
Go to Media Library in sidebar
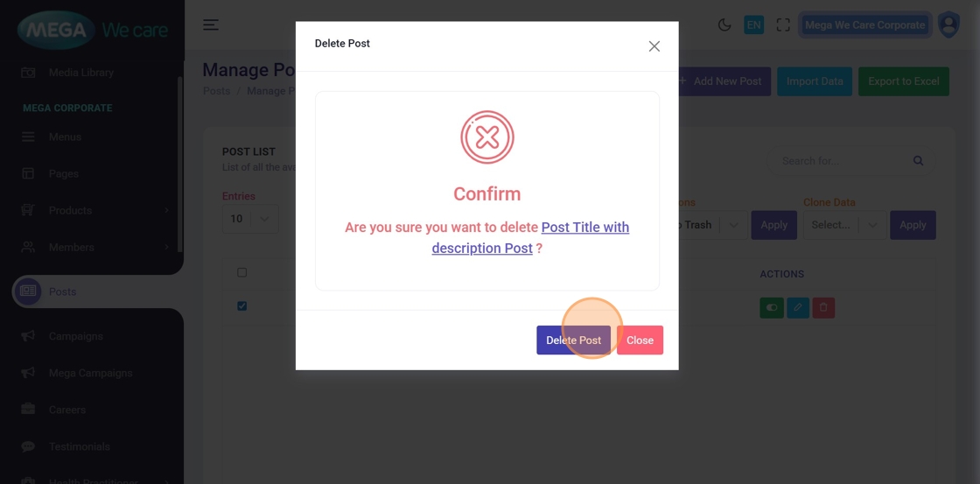click(80, 73)
